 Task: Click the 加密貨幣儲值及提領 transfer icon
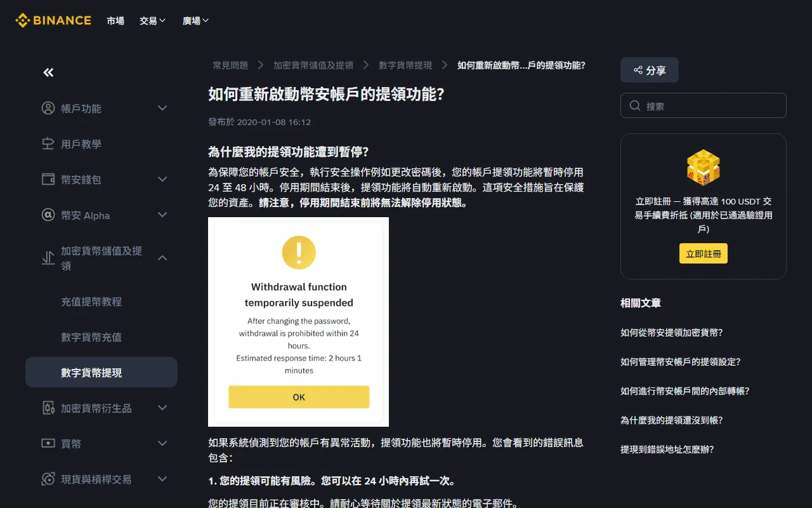(x=48, y=258)
